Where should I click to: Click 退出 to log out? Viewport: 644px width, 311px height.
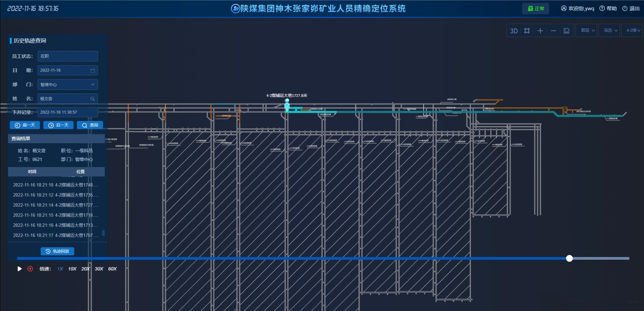tap(631, 8)
